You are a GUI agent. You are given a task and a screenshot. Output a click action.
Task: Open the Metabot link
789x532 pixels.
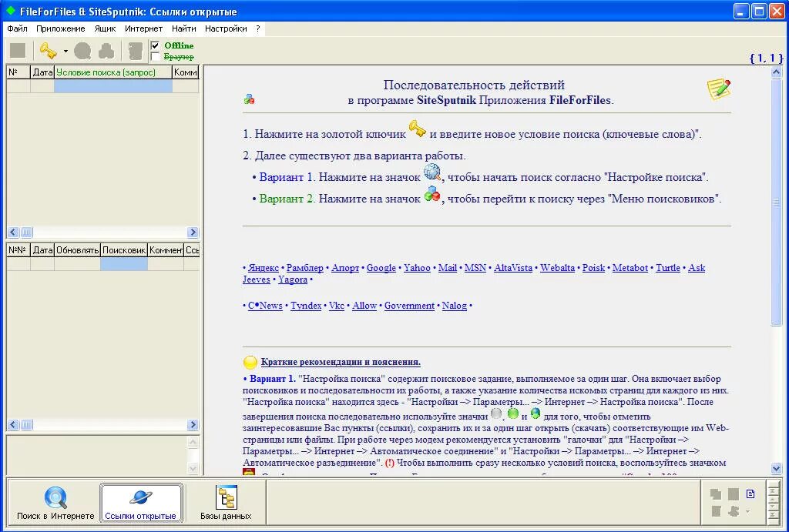click(x=630, y=268)
